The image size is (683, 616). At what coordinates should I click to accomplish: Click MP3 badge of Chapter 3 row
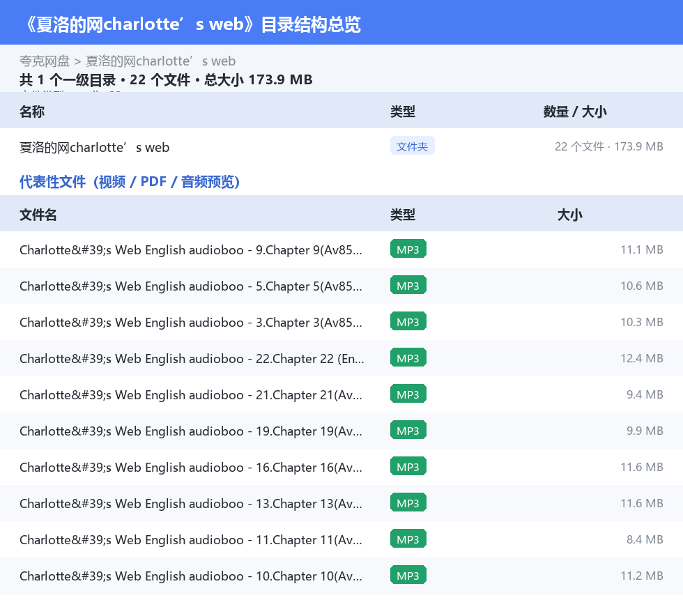coord(408,321)
